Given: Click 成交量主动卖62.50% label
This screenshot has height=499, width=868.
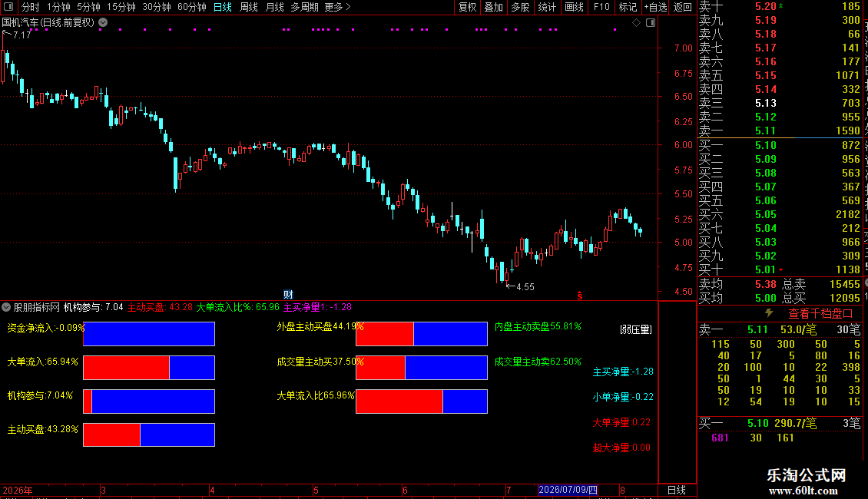Looking at the screenshot, I should (x=538, y=362).
